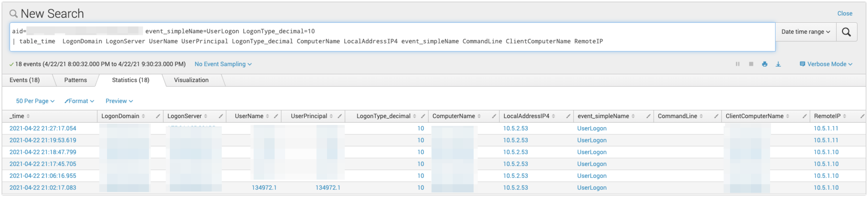
Task: Open the Preview dropdown
Action: click(x=119, y=101)
